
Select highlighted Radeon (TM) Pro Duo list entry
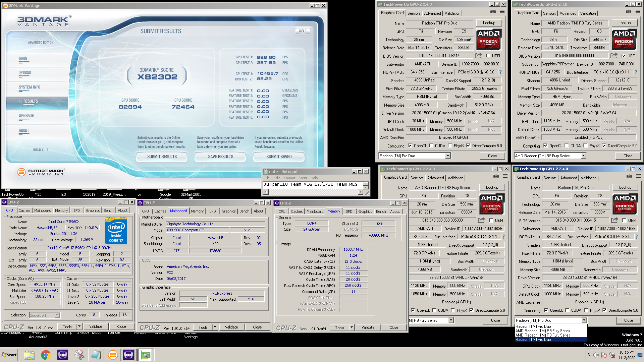coord(551,340)
